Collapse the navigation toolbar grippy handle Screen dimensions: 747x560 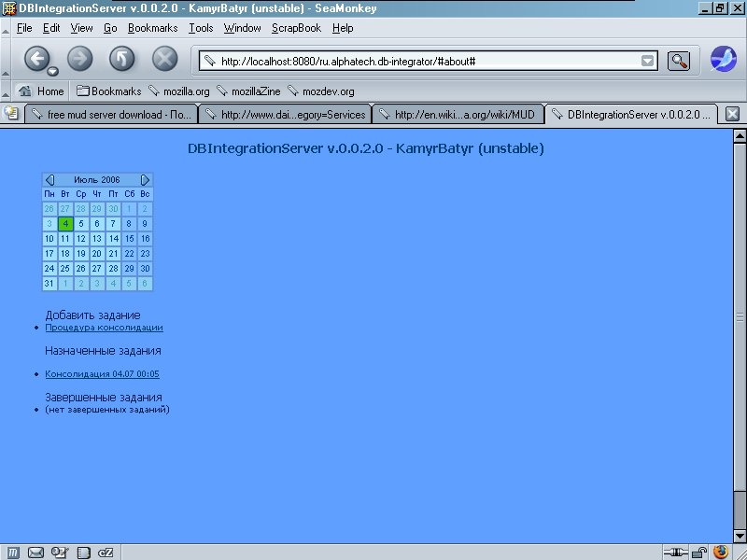pos(6,59)
